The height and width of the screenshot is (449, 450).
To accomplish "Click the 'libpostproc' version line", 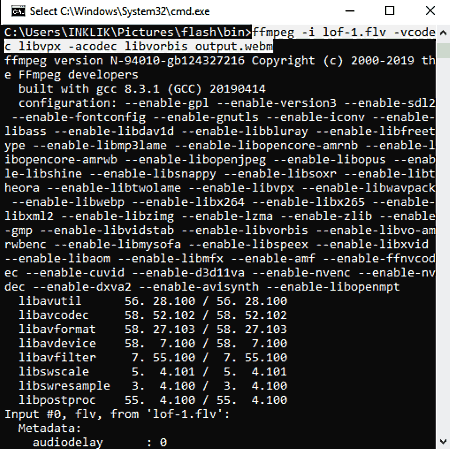I will (153, 400).
